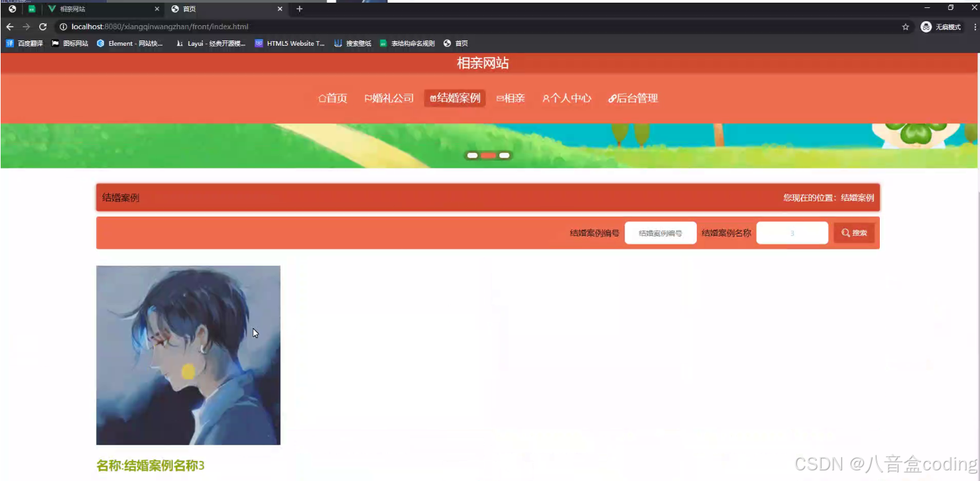Viewport: 980px width, 481px height.
Task: Open a new tab with the plus icon
Action: tap(300, 9)
